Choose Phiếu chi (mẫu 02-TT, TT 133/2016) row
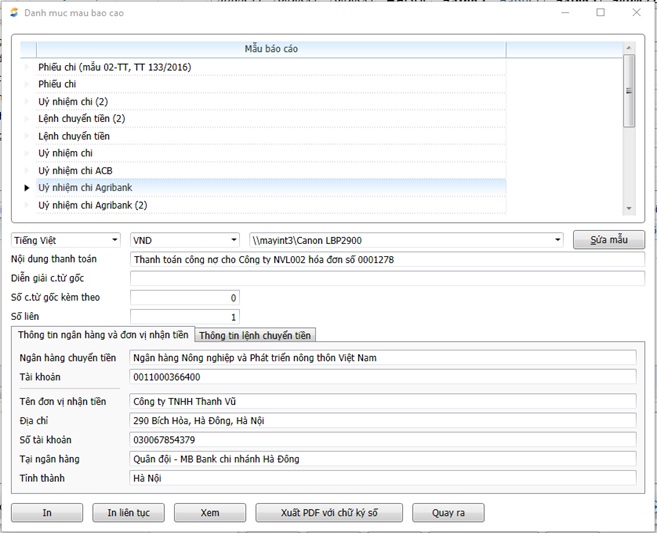Screen dimensions: 657x533 coord(114,67)
